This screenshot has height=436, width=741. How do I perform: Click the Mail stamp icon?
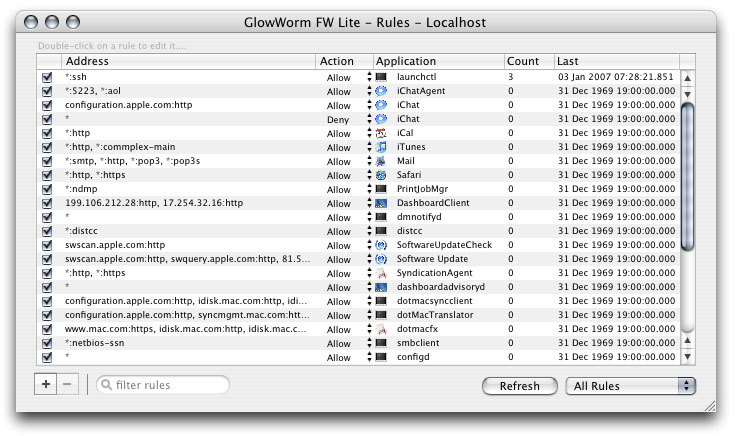pyautogui.click(x=381, y=161)
